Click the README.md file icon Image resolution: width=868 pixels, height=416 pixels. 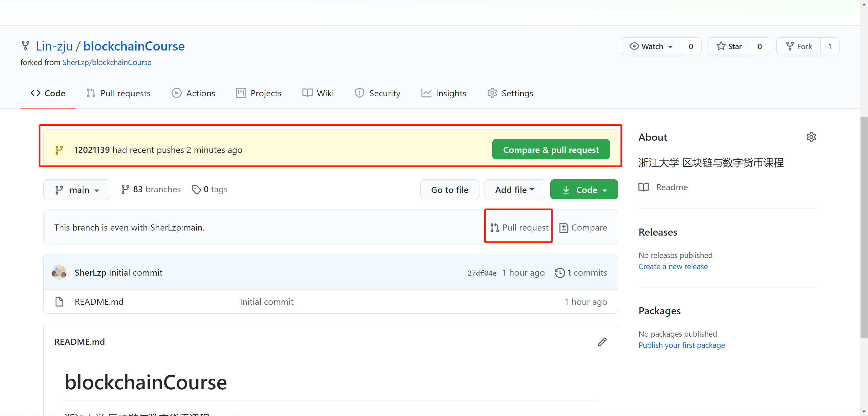pyautogui.click(x=59, y=302)
